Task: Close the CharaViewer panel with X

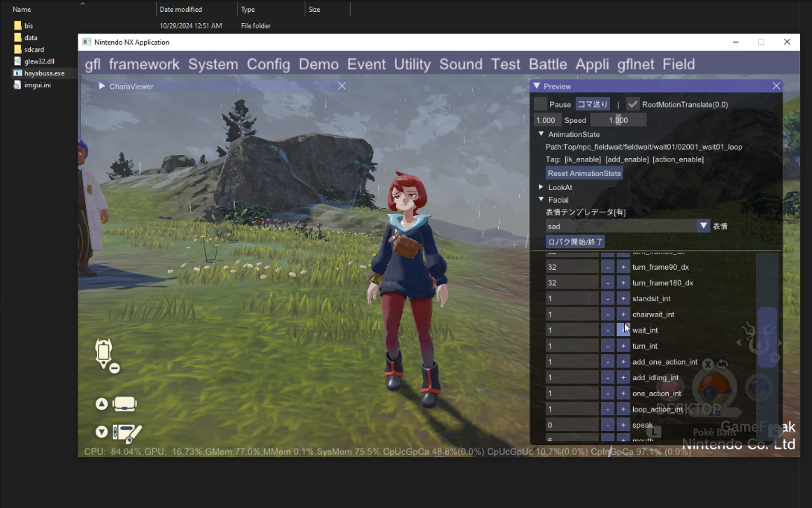Action: pyautogui.click(x=342, y=86)
